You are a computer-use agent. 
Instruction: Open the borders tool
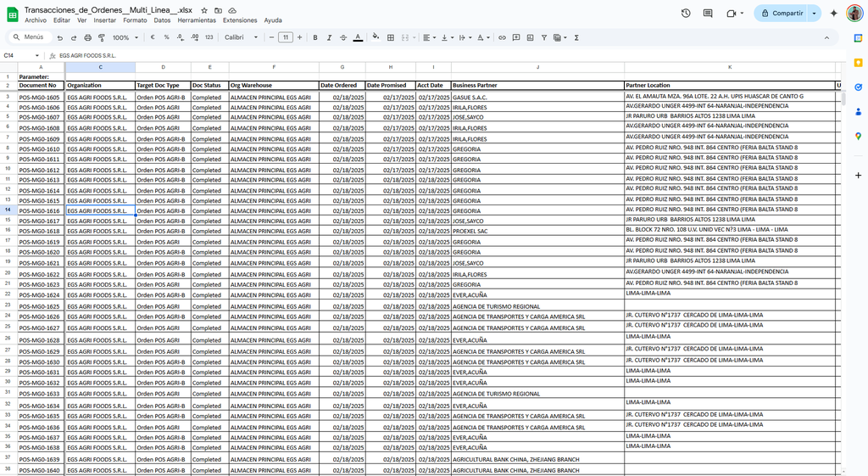390,37
